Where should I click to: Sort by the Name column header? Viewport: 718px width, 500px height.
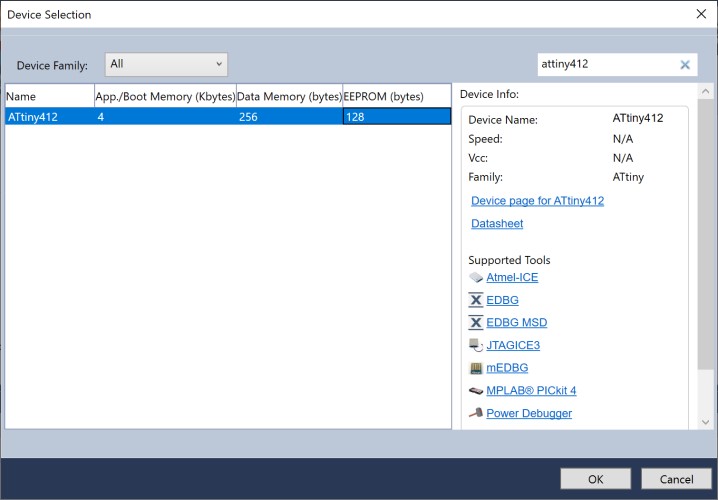[49, 96]
